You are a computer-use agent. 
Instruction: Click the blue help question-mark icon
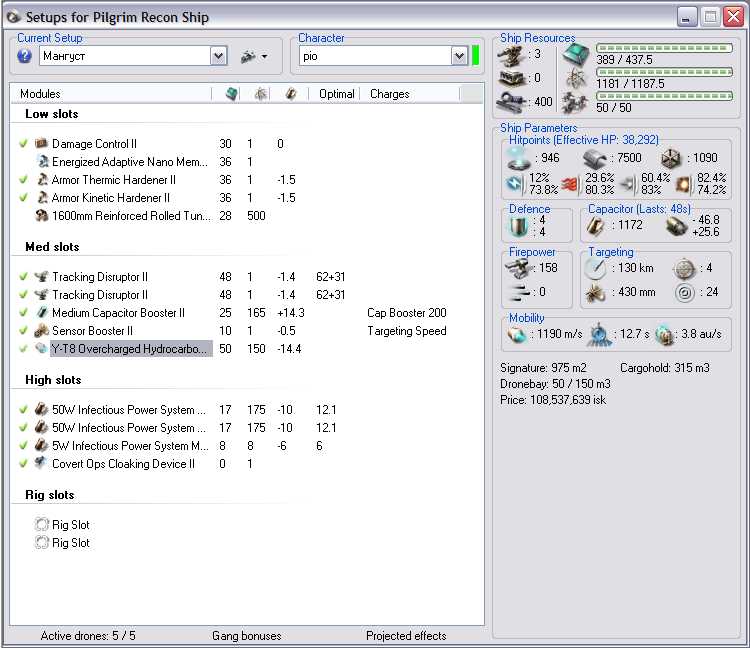(x=24, y=56)
